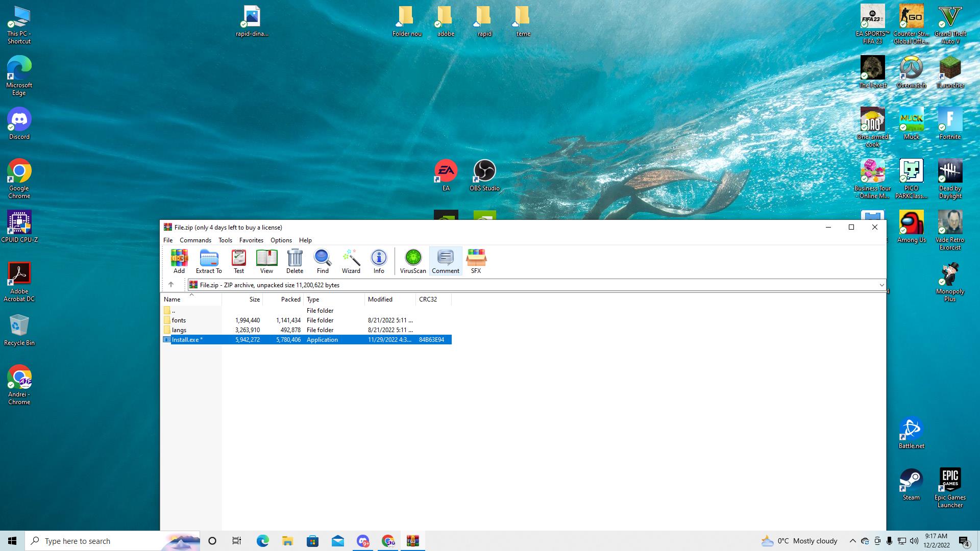This screenshot has width=980, height=551.
Task: Click the Find magnifier icon
Action: [x=323, y=261]
